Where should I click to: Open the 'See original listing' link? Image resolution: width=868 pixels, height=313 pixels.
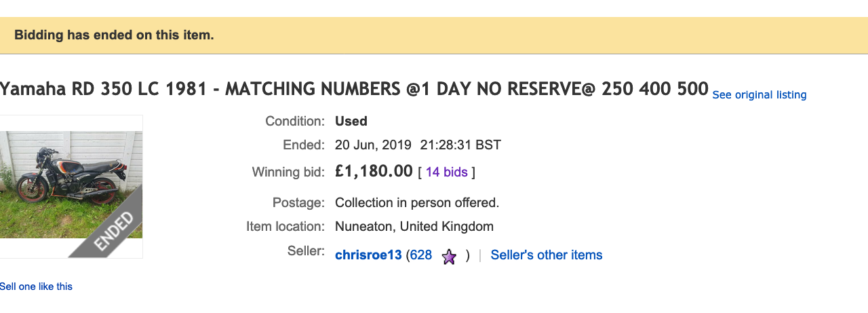click(x=759, y=95)
